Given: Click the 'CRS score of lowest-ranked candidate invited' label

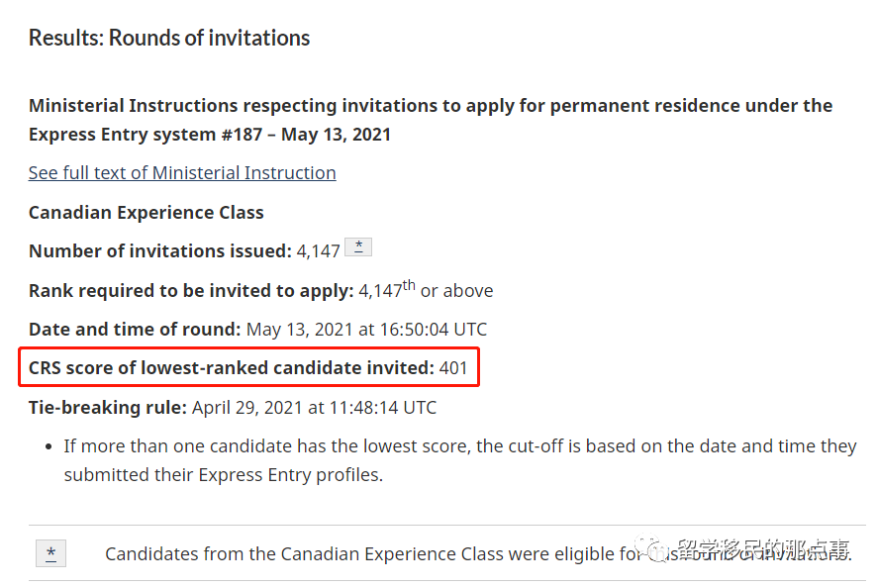Looking at the screenshot, I should click(232, 368).
